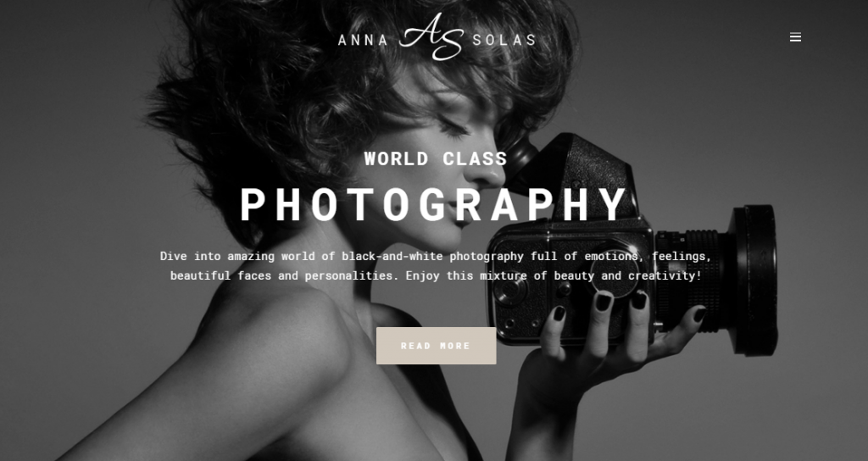Click the READ MORE button

(x=437, y=346)
